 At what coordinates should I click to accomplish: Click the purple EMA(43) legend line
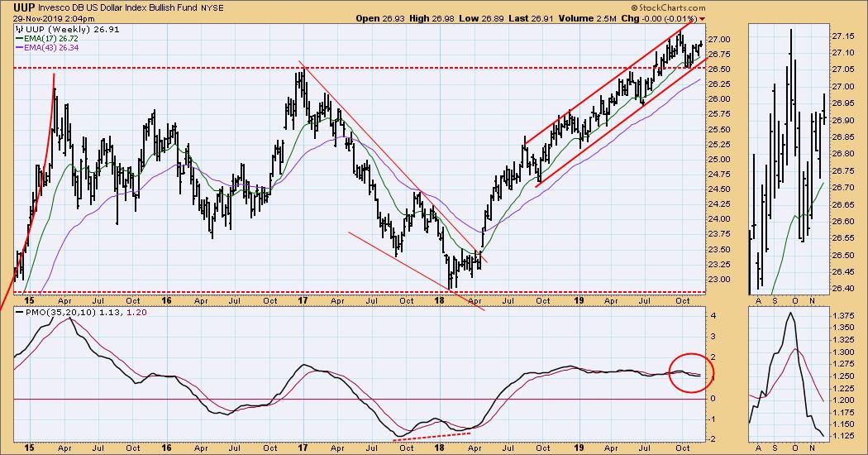[20, 48]
